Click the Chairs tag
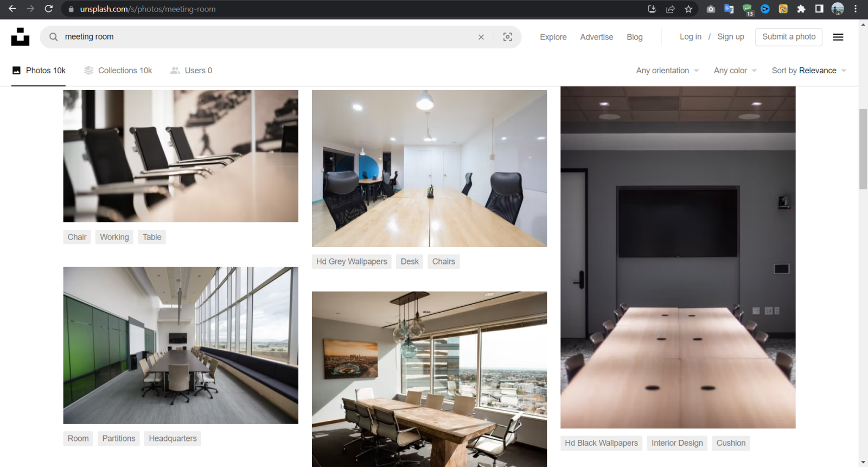Screen dimensions: 868x467 pyautogui.click(x=444, y=262)
